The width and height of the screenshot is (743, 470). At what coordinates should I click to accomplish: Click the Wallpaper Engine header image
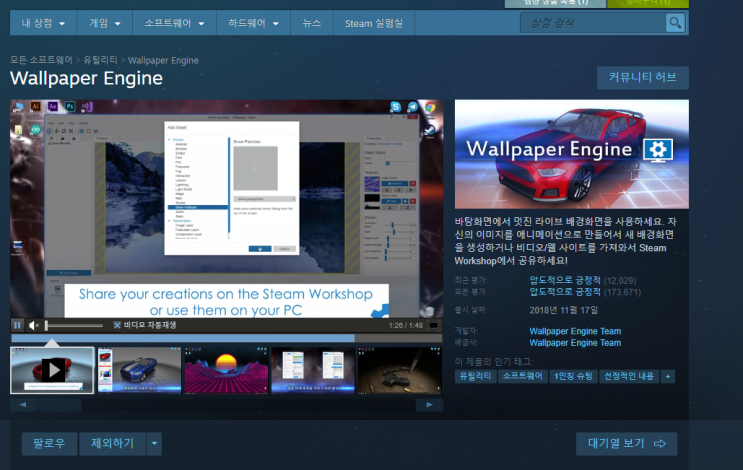point(571,154)
